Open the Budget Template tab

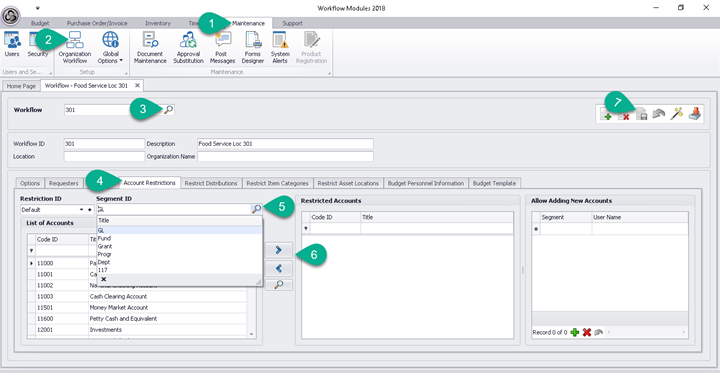[x=494, y=183]
